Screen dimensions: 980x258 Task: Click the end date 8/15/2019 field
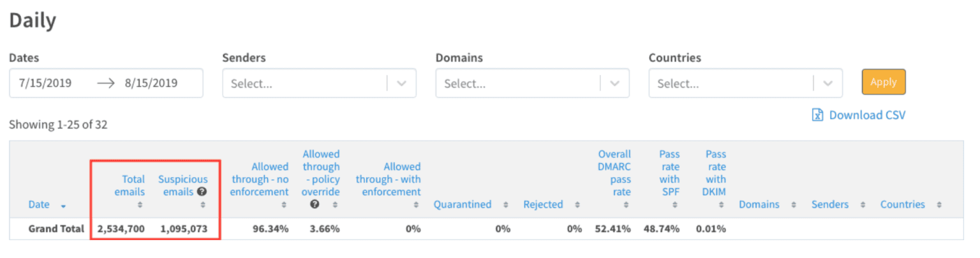pos(152,83)
